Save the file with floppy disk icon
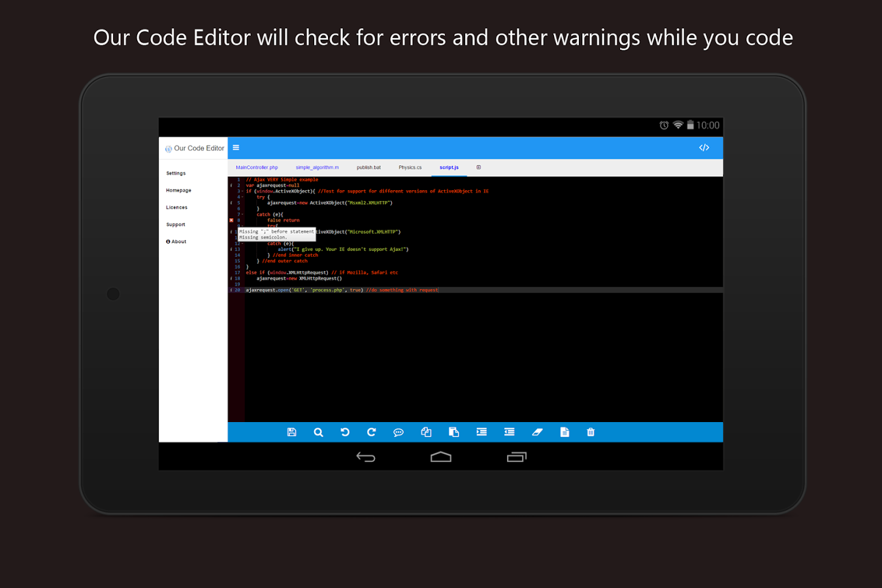882x588 pixels. click(291, 432)
